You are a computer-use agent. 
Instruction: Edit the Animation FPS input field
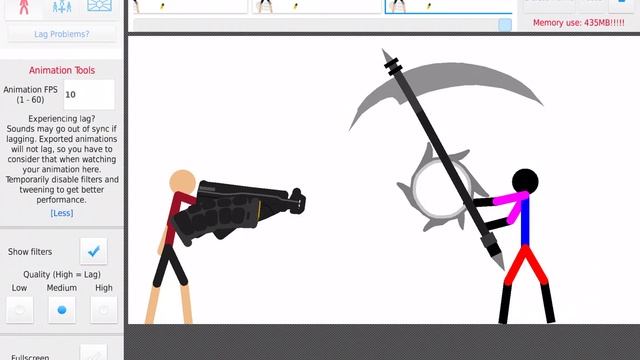click(x=89, y=95)
